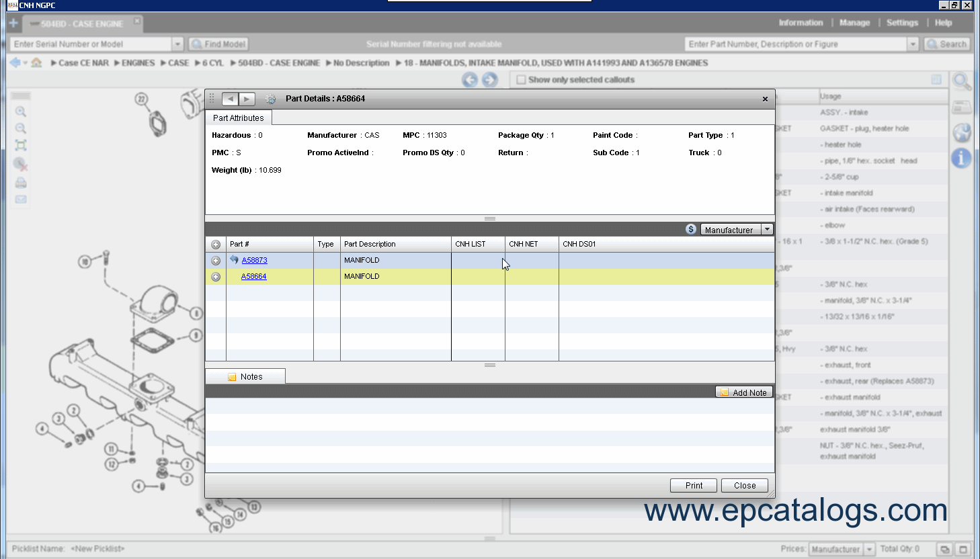Click the part number search field
980x559 pixels.
795,44
